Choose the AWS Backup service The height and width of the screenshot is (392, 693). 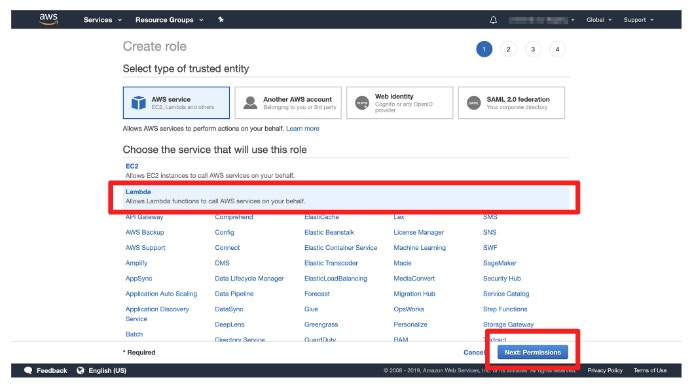[145, 232]
